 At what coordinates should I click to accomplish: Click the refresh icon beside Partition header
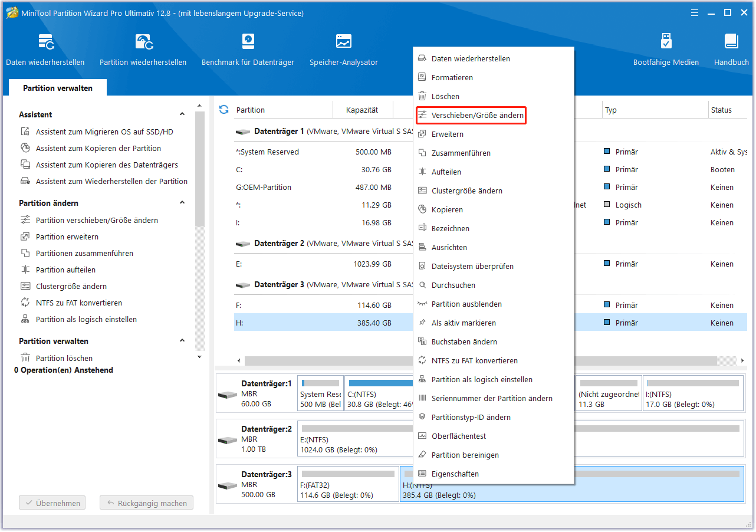tap(223, 110)
